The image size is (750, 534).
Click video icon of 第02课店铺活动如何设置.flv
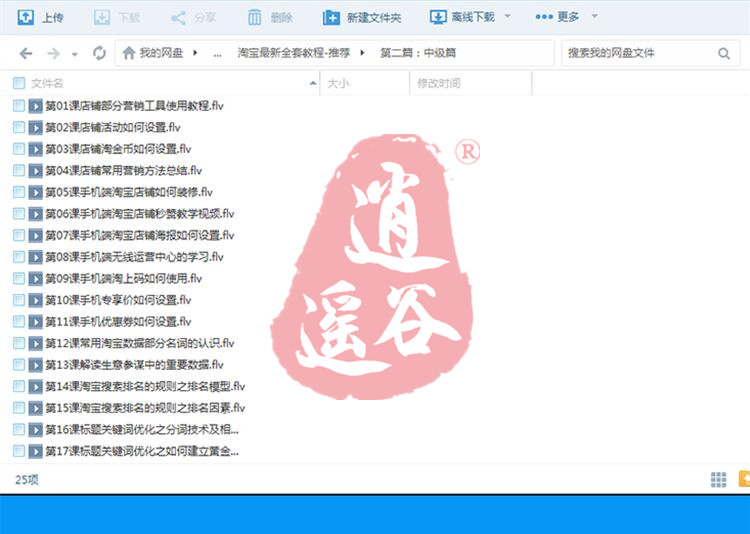click(35, 127)
